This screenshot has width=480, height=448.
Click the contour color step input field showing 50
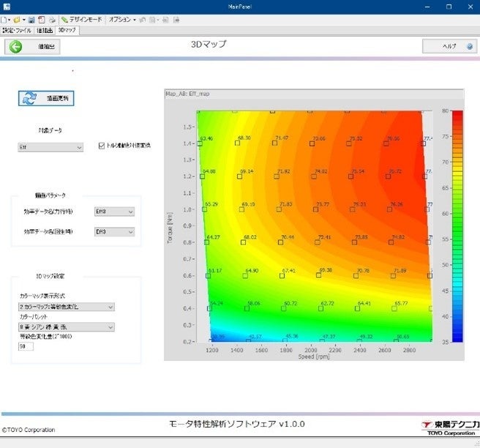click(x=26, y=346)
